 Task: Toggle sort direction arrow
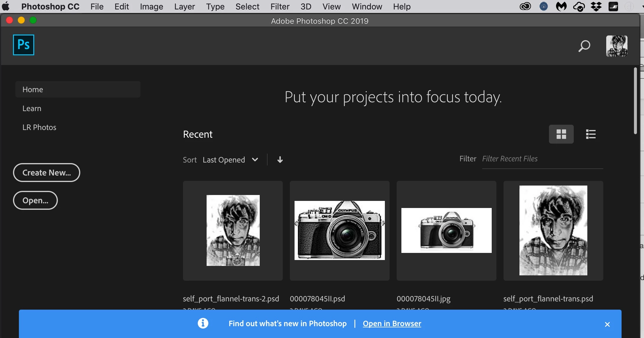point(280,160)
